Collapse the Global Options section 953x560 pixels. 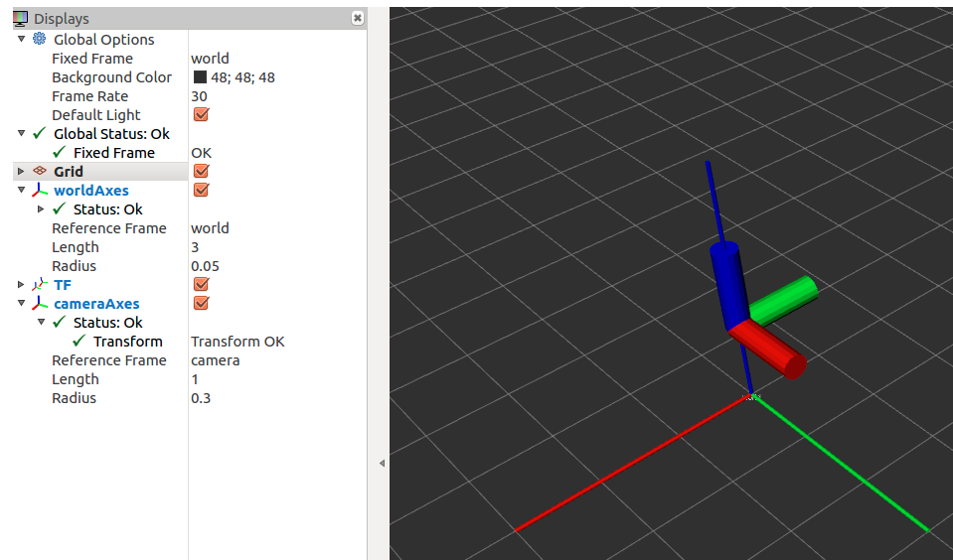click(21, 39)
